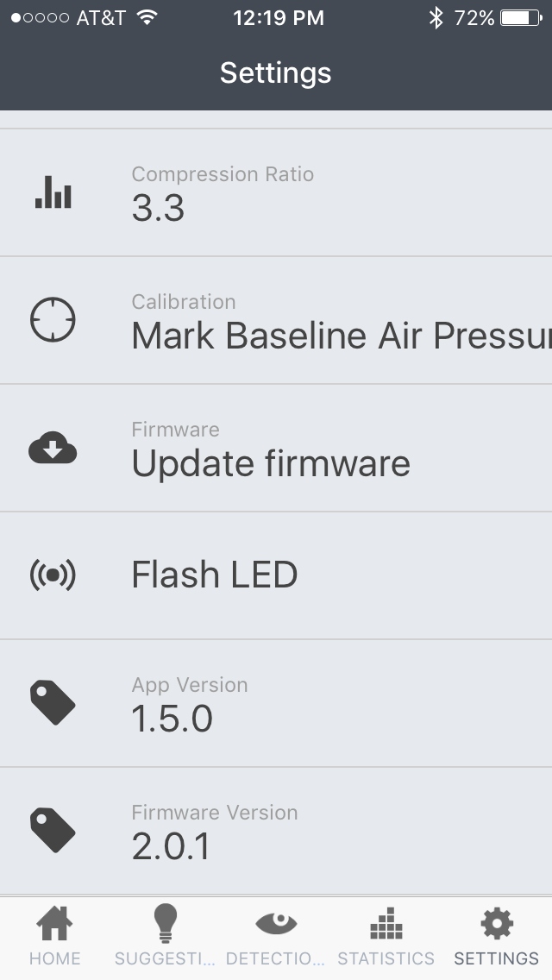Tap Mark Baseline Air Pressure
The width and height of the screenshot is (552, 980).
coord(341,335)
